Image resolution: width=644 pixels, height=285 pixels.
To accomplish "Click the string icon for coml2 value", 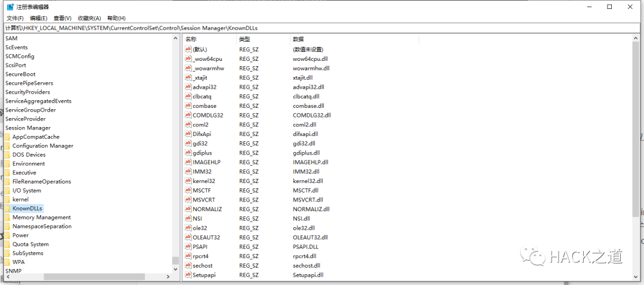I will coord(188,125).
